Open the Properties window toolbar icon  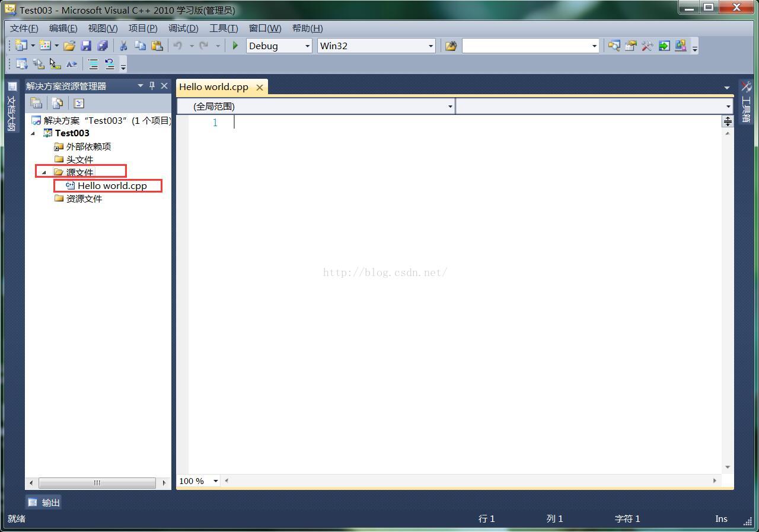pyautogui.click(x=631, y=46)
